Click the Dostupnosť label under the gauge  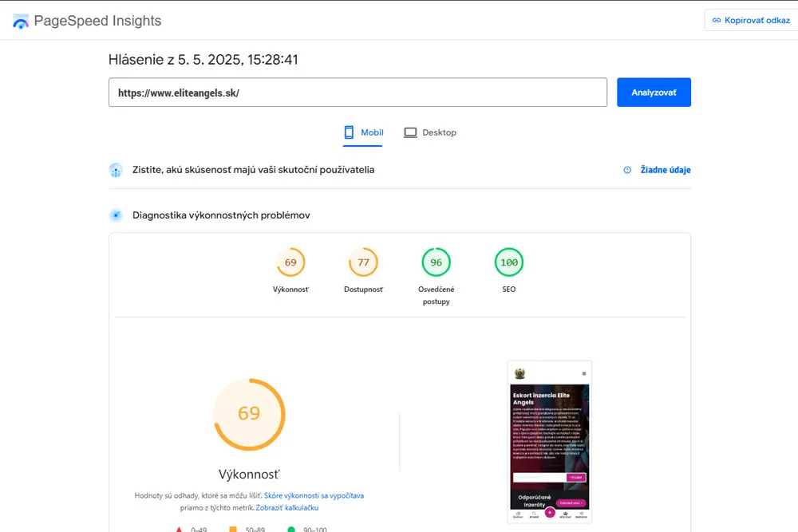click(x=363, y=290)
